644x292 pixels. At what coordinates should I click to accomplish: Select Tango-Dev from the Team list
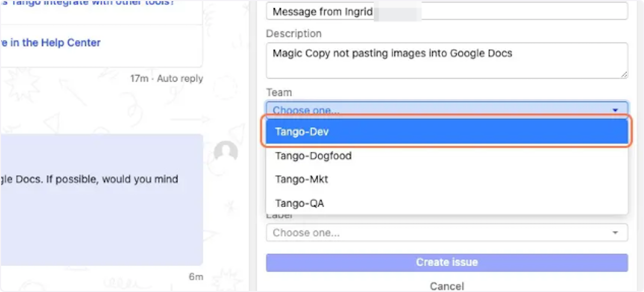pyautogui.click(x=447, y=132)
